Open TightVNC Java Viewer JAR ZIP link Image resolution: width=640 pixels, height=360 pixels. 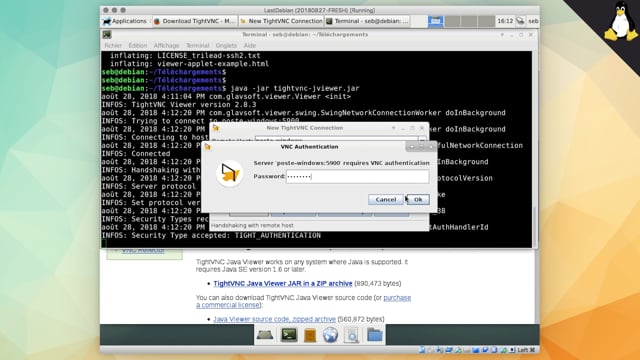point(282,283)
